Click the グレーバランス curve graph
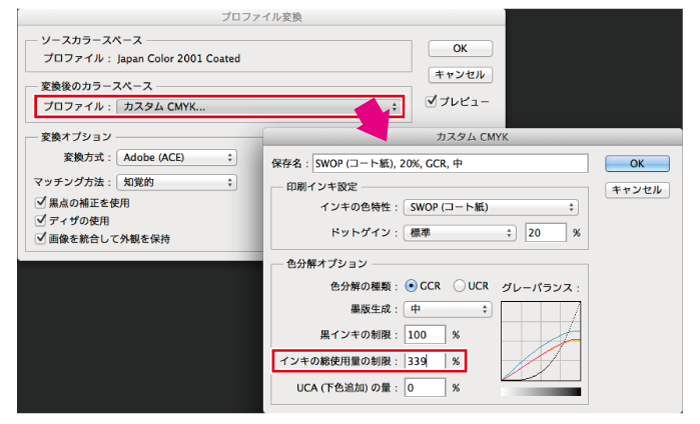This screenshot has height=424, width=700. coord(541,341)
